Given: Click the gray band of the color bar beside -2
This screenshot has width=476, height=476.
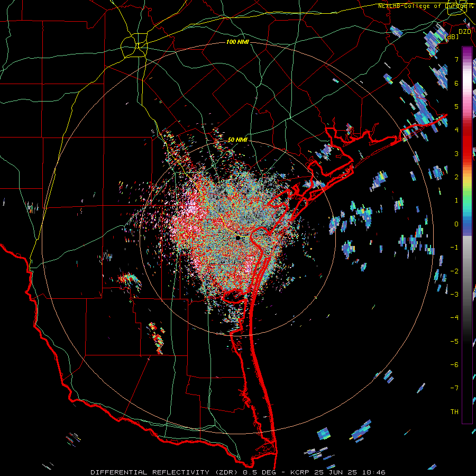Looking at the screenshot, I should pos(467,271).
